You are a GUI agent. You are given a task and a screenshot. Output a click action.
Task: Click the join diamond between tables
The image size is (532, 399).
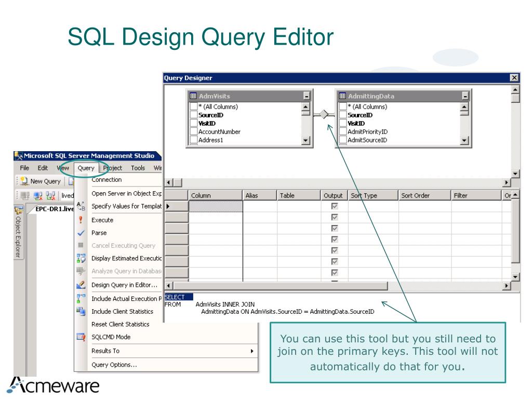pos(324,114)
